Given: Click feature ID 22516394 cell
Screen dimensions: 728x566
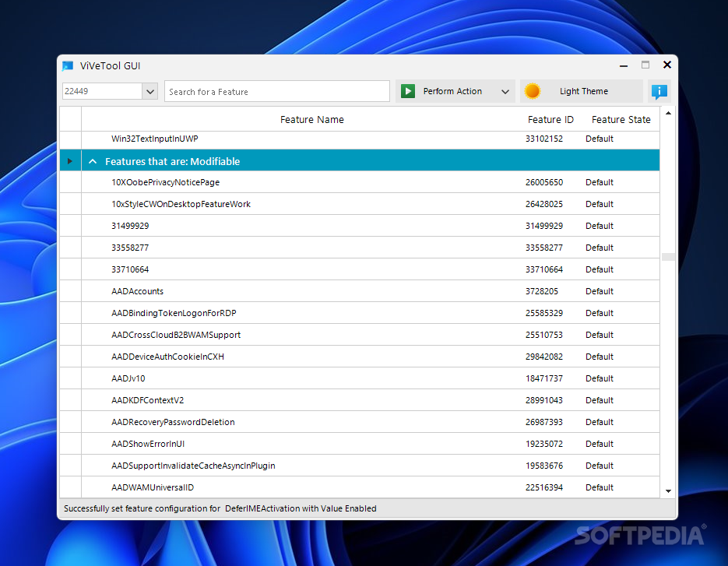Looking at the screenshot, I should coord(544,488).
